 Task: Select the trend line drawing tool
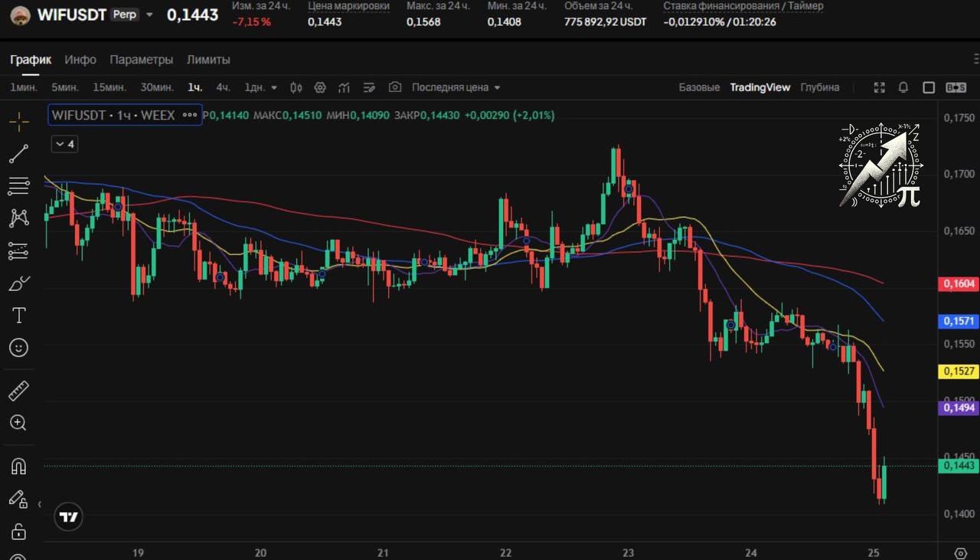pos(19,153)
